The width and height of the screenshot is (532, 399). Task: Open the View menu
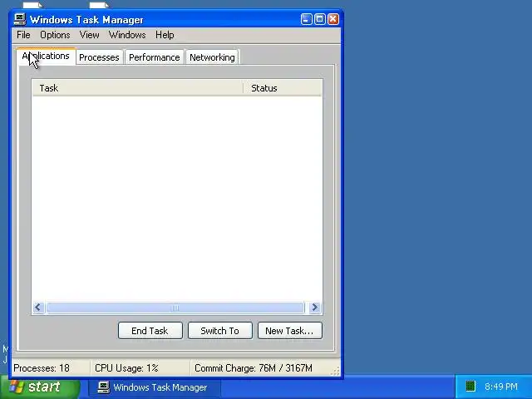(89, 35)
